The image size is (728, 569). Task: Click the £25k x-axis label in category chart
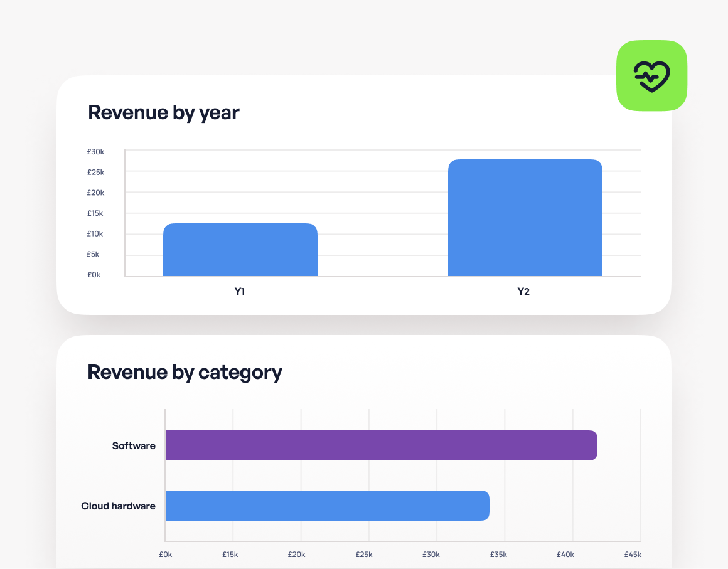point(363,555)
